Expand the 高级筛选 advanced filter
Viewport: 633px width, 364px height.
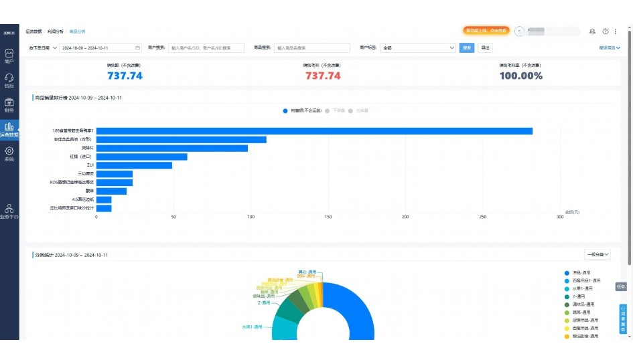pos(609,48)
